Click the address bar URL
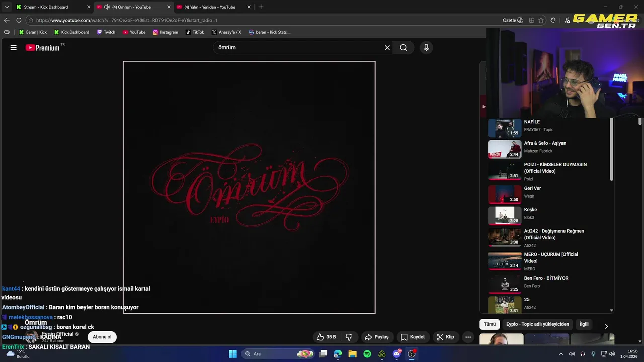Image resolution: width=644 pixels, height=362 pixels. (x=127, y=20)
